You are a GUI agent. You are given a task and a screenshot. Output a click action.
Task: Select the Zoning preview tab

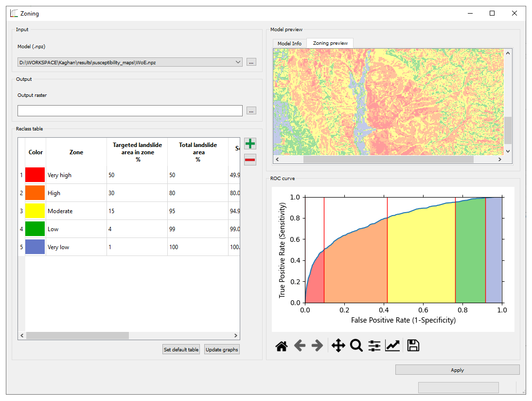[330, 43]
